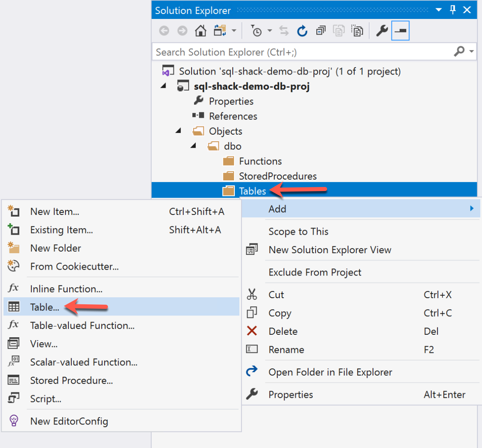Viewport: 482px width, 448px height.
Task: Expand the Functions folder
Action: tap(260, 161)
